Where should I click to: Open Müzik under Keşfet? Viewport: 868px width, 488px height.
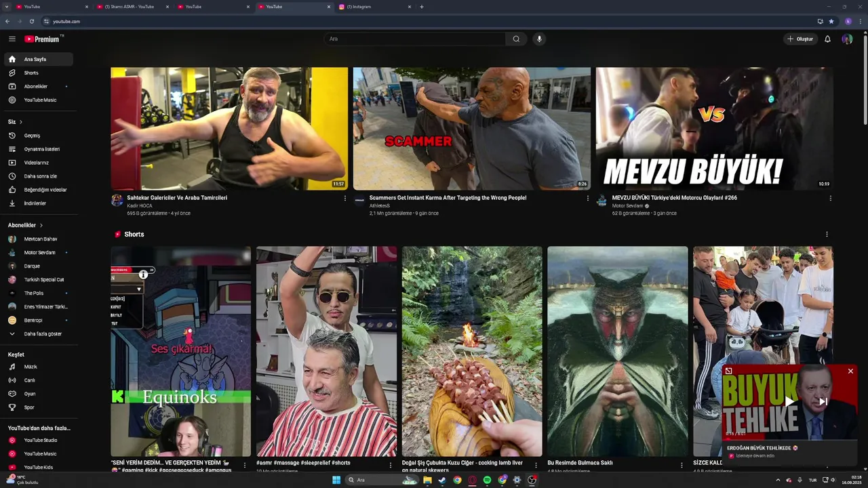40,367
